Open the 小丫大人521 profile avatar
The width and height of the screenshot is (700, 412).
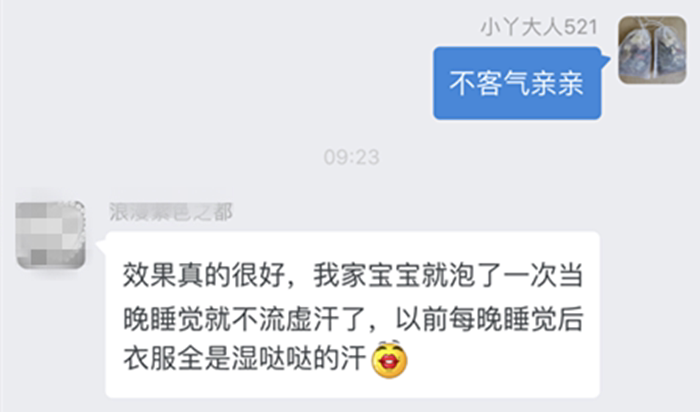coord(652,50)
